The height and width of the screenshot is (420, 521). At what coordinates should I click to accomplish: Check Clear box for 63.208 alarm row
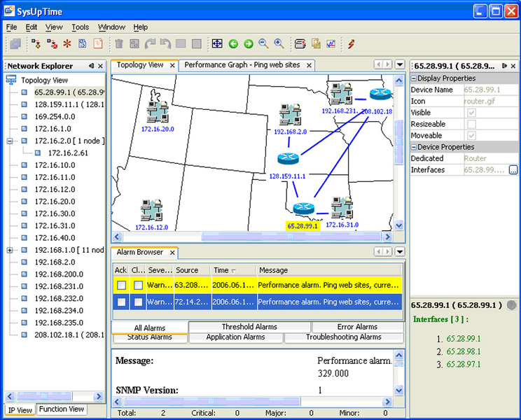138,285
